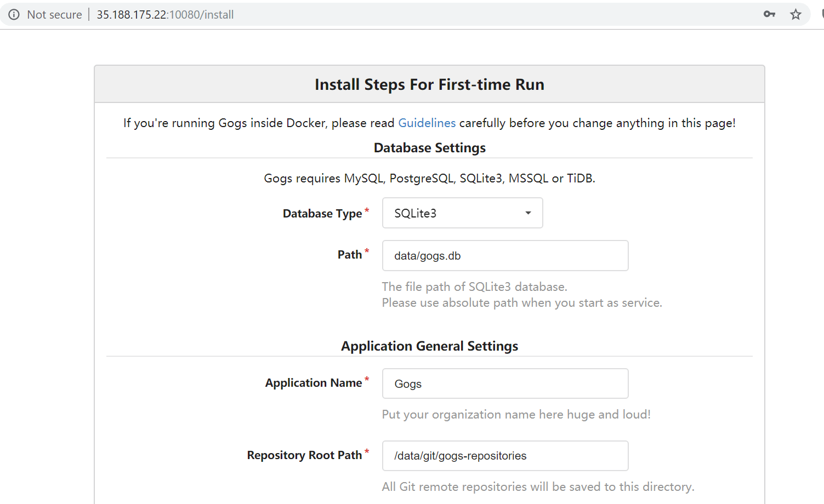Viewport: 824px width, 504px height.
Task: Click into the Repository Root Path input
Action: coord(504,456)
